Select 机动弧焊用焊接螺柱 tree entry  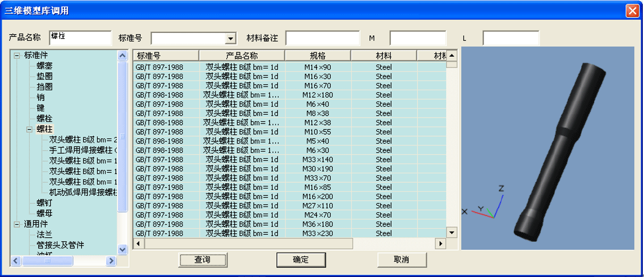tap(83, 192)
